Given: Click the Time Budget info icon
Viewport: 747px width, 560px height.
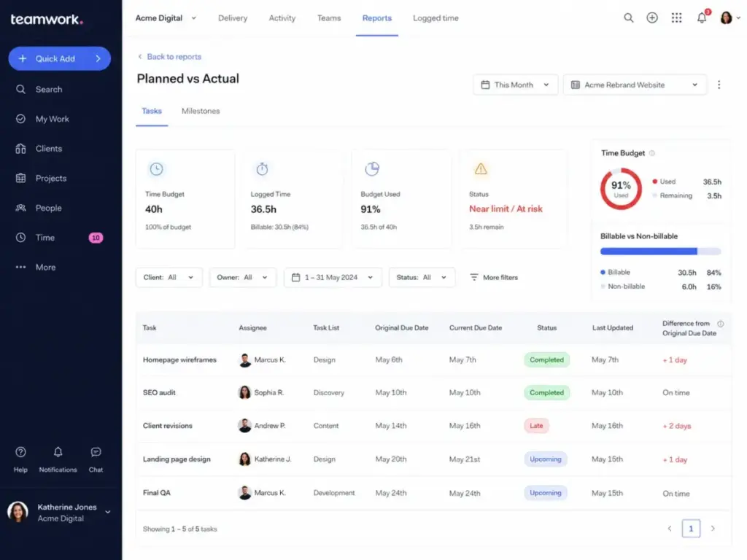Looking at the screenshot, I should (x=651, y=153).
